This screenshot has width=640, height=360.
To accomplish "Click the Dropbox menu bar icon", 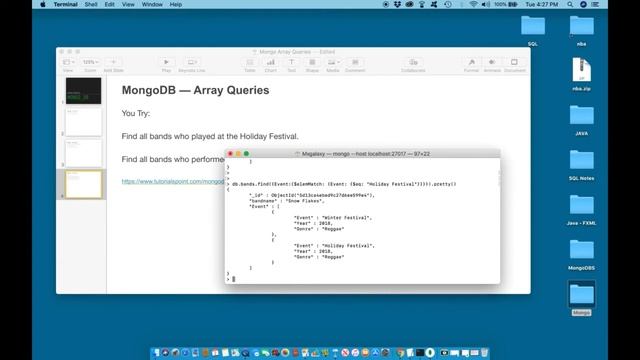I will coord(397,4).
